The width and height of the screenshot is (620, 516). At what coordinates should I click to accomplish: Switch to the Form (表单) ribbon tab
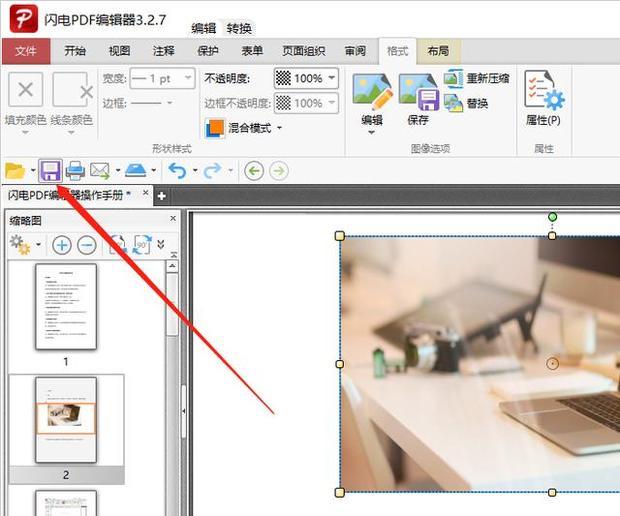[252, 51]
